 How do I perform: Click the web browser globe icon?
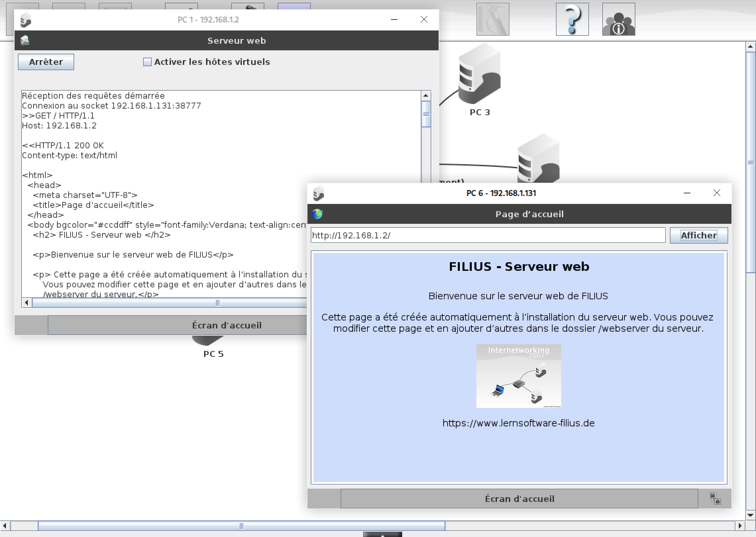click(317, 214)
